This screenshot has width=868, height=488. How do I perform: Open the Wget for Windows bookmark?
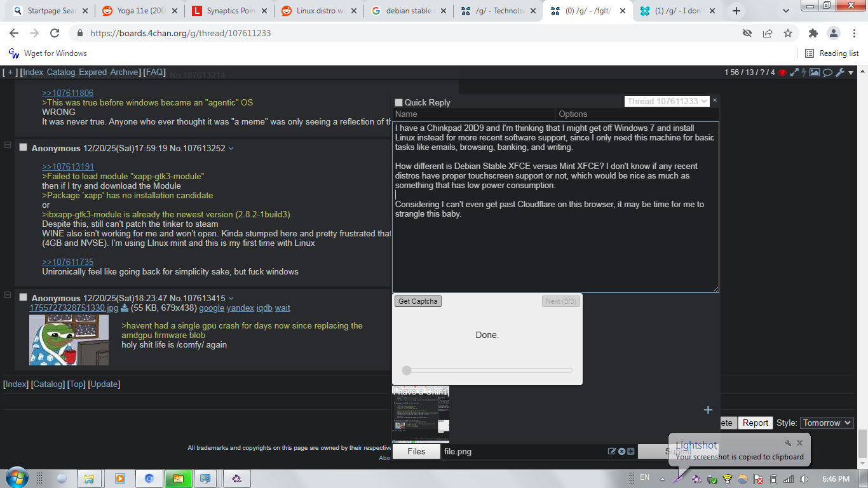tap(48, 53)
